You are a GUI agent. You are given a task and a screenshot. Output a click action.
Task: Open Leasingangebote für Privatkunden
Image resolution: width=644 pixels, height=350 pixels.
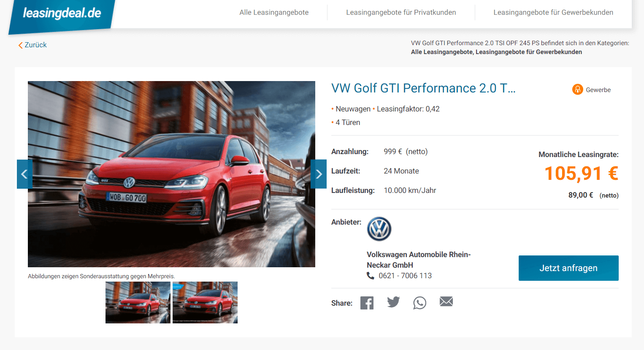point(401,13)
